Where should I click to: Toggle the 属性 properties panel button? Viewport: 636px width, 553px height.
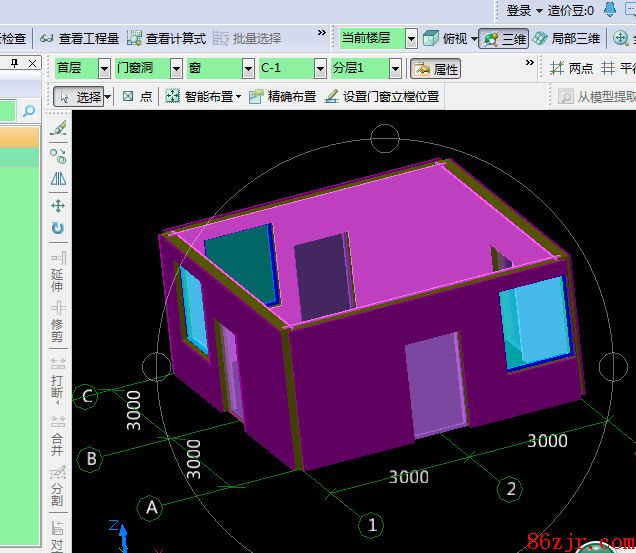click(x=436, y=69)
